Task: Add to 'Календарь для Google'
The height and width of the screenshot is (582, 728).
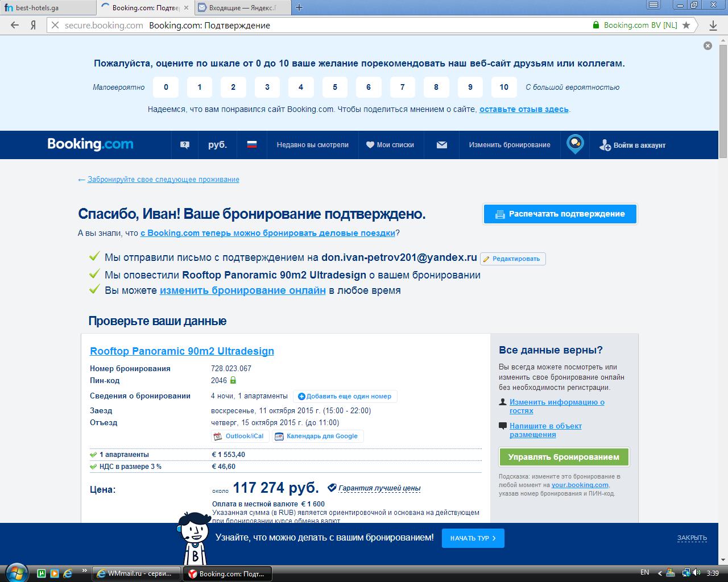Action: click(317, 436)
